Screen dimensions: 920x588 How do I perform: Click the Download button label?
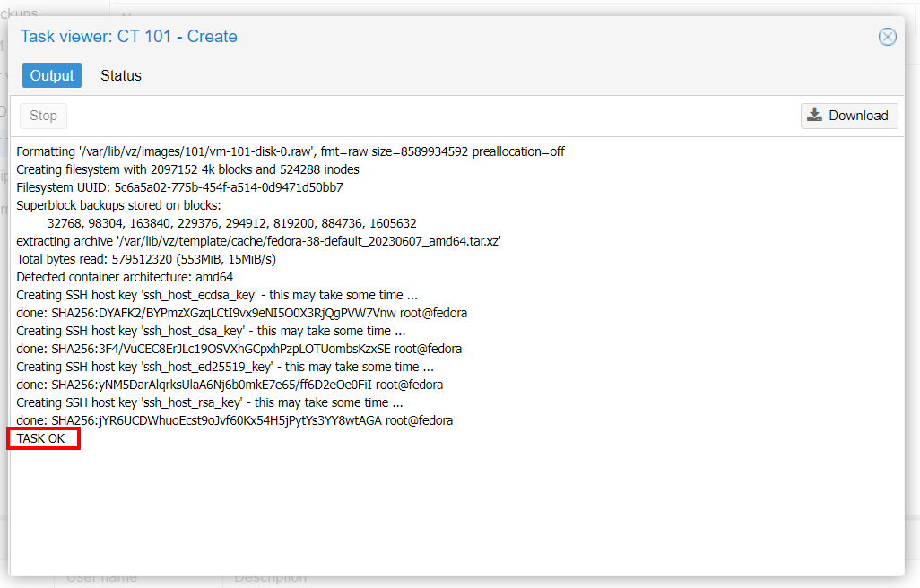pos(858,116)
